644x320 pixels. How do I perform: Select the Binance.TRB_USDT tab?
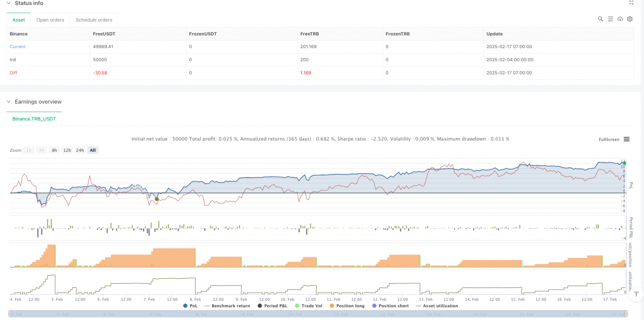coord(34,119)
